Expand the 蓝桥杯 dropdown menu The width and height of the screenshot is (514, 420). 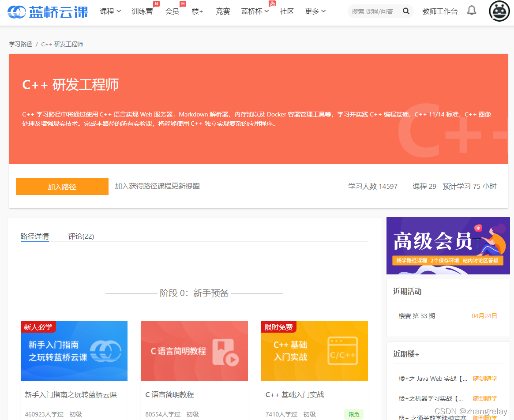coord(255,11)
